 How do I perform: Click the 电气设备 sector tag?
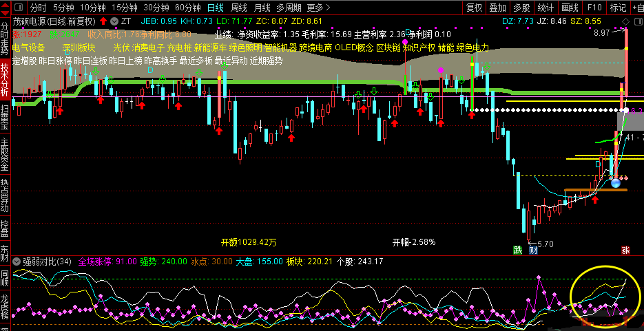coord(28,47)
